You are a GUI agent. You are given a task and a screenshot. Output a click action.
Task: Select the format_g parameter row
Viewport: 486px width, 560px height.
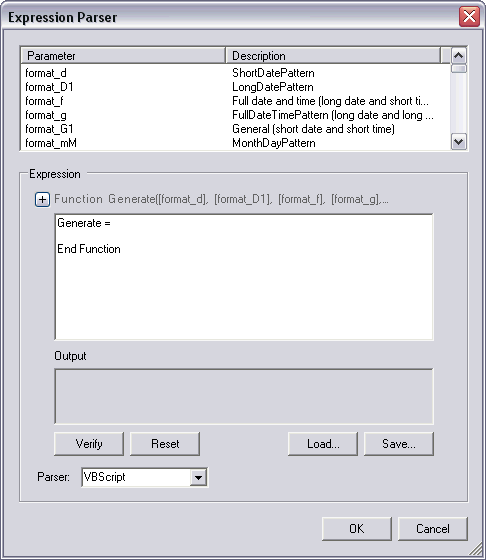(236, 115)
